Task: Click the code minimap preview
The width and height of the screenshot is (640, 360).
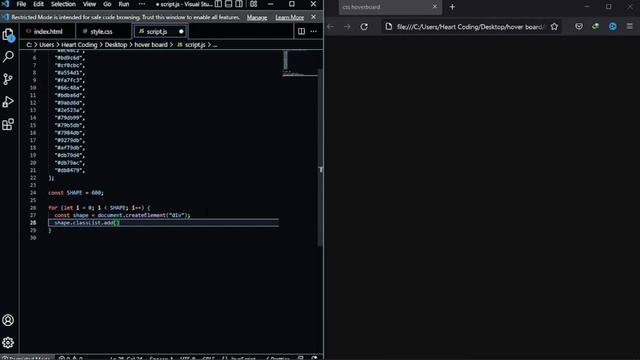Action: (x=300, y=63)
